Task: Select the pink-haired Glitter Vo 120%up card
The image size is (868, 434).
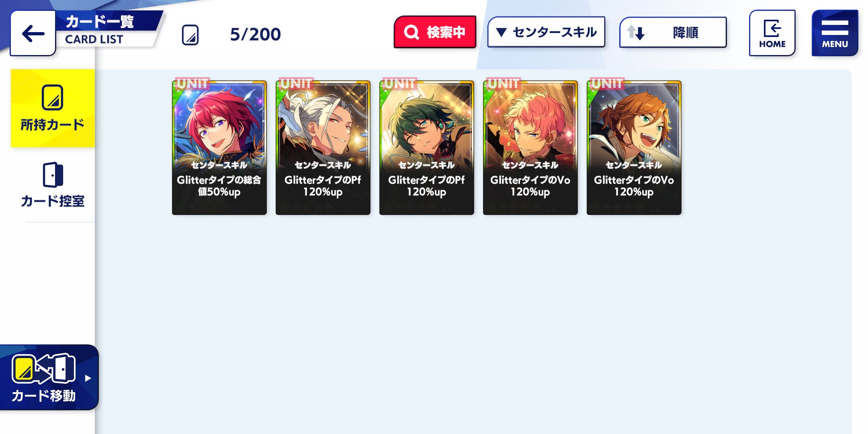Action: coord(530,147)
